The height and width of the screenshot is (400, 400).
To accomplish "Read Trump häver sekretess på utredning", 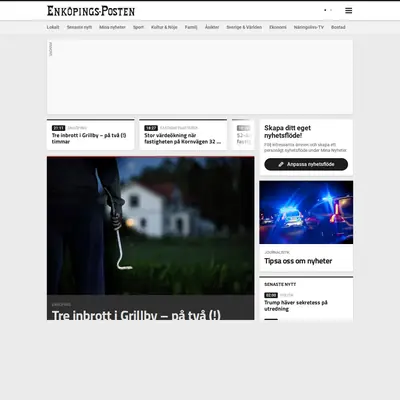I will pos(296,306).
